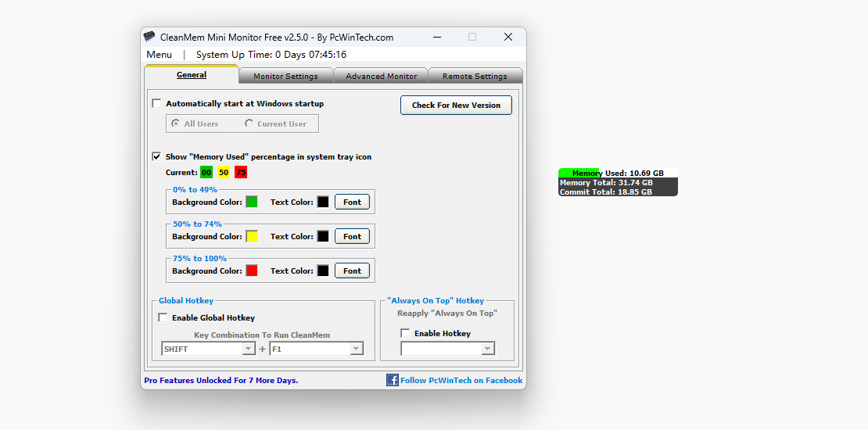Enable automatic start at Windows startup
The width and height of the screenshot is (868, 430).
[x=157, y=103]
